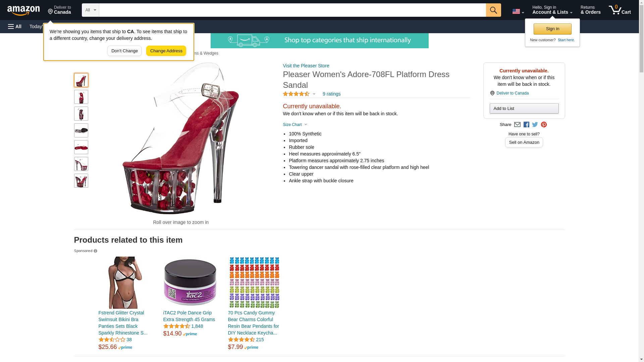Share product via email icon

point(517,125)
